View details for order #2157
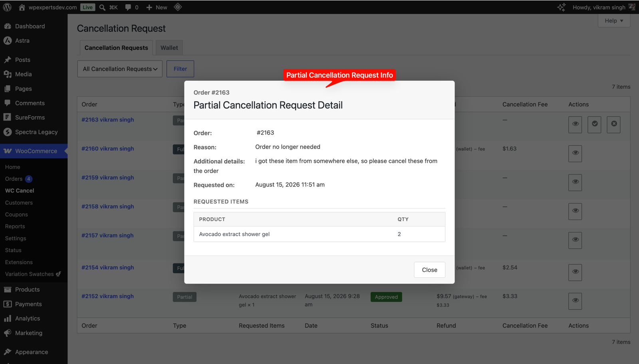Image resolution: width=639 pixels, height=364 pixels. pos(575,240)
